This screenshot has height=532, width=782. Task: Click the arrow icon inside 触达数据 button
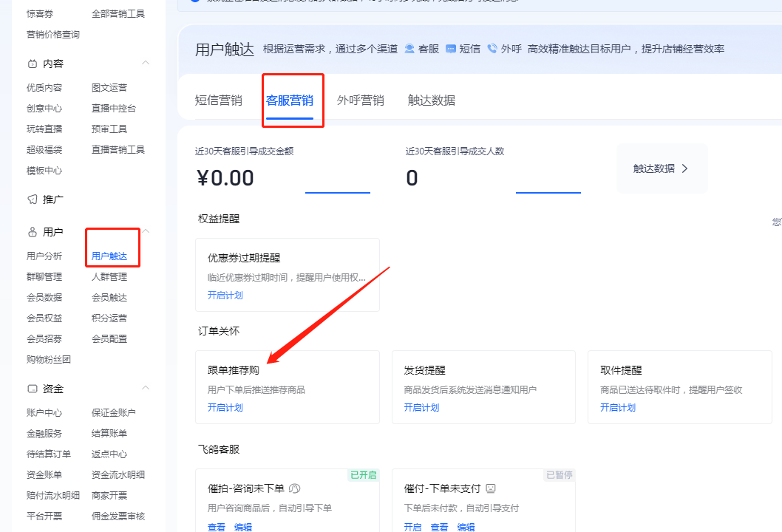(684, 168)
